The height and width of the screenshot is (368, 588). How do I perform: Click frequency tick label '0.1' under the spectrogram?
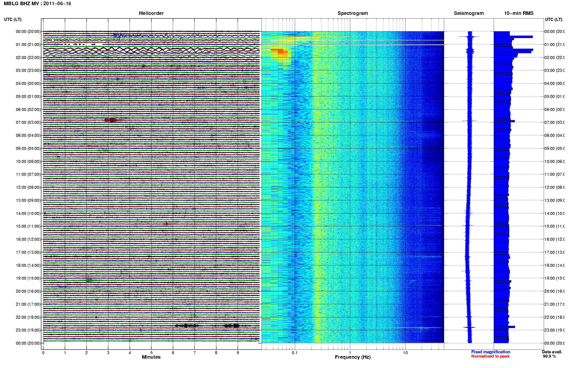pos(295,353)
